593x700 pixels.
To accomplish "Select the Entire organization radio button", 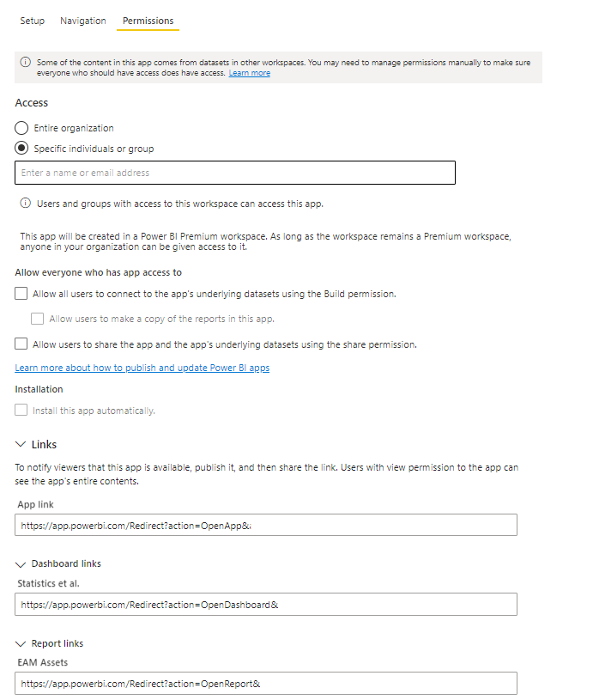I will click(x=20, y=127).
